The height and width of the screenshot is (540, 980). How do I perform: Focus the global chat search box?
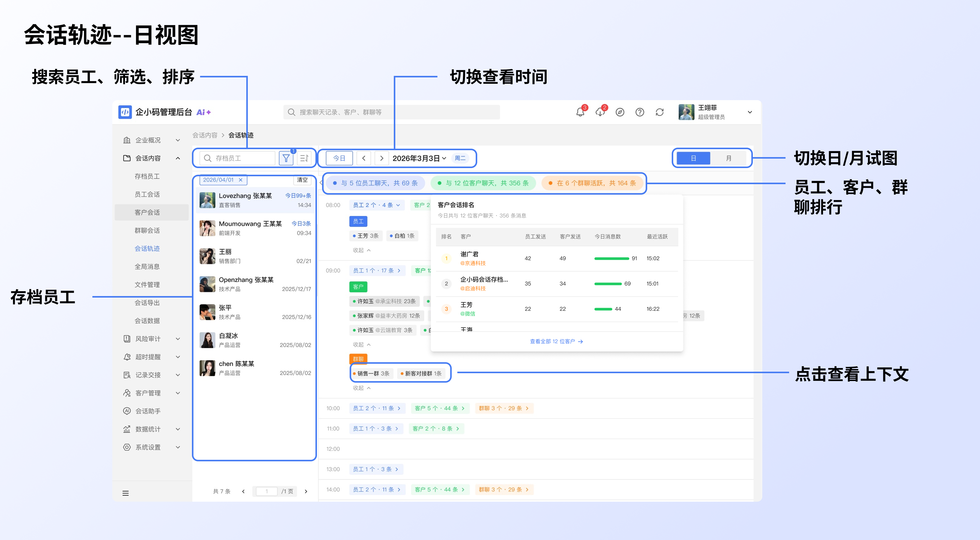coord(391,112)
